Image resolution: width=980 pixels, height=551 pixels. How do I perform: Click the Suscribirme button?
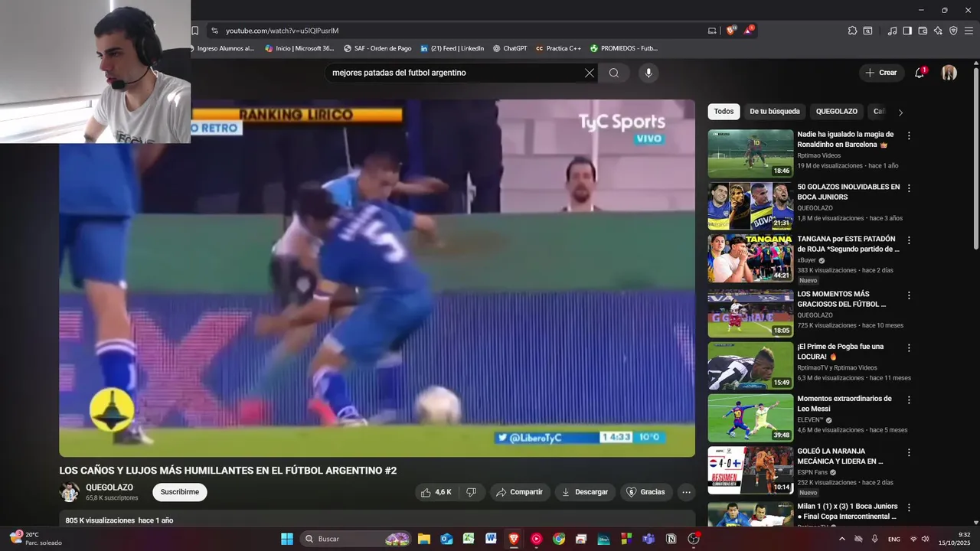click(180, 492)
